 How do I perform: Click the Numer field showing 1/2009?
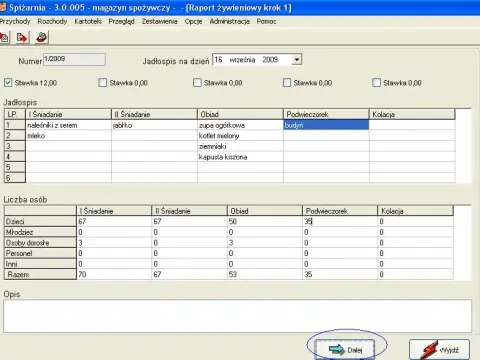coord(74,59)
